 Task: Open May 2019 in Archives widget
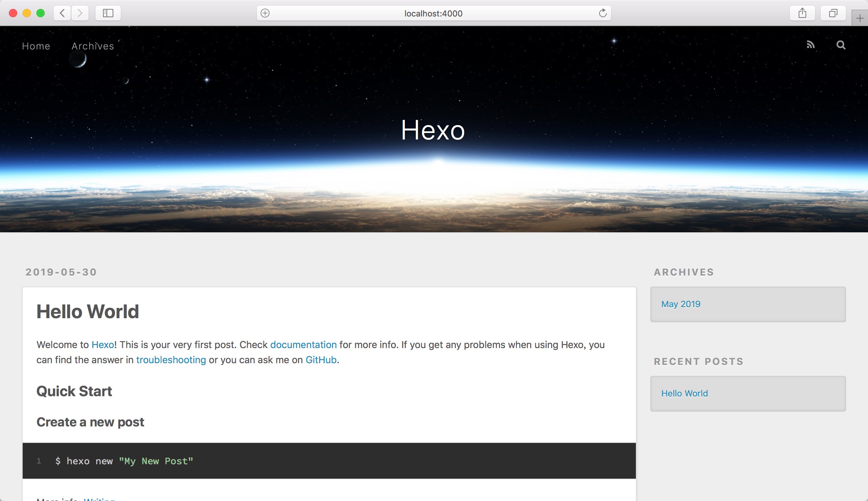(681, 304)
